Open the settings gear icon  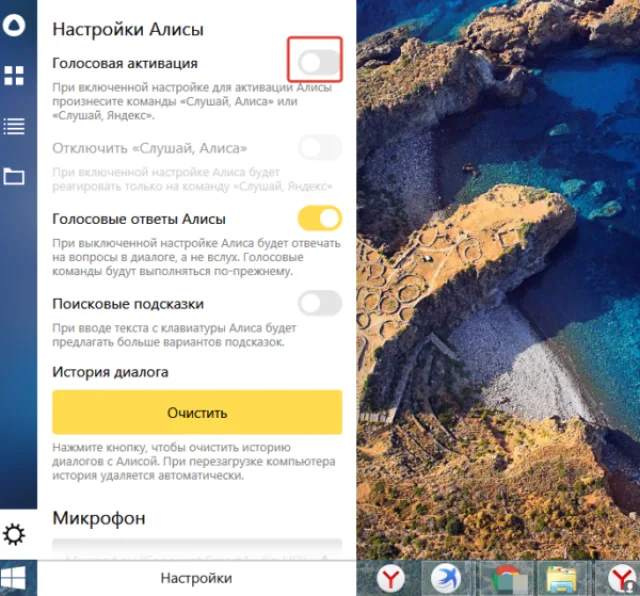tap(14, 534)
